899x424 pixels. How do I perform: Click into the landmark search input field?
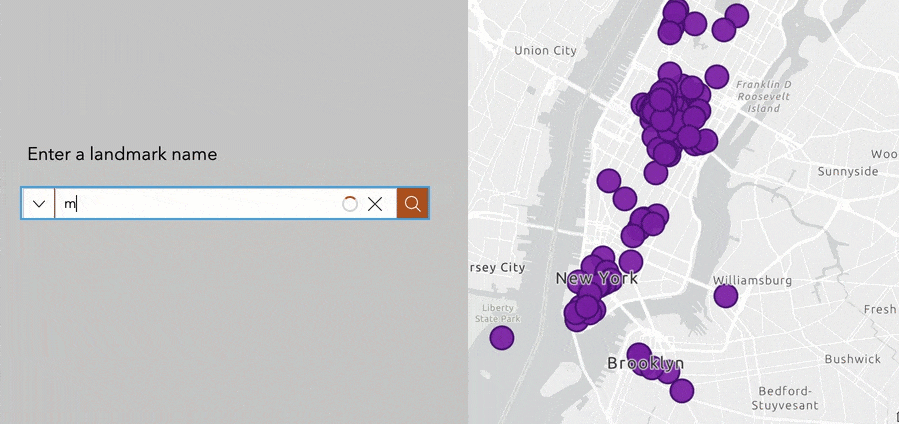pos(200,204)
